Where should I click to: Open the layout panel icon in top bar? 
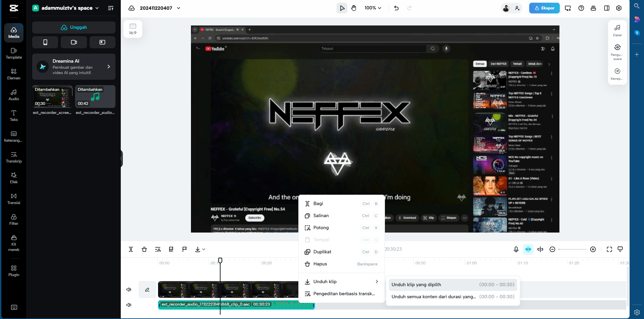pos(607,8)
